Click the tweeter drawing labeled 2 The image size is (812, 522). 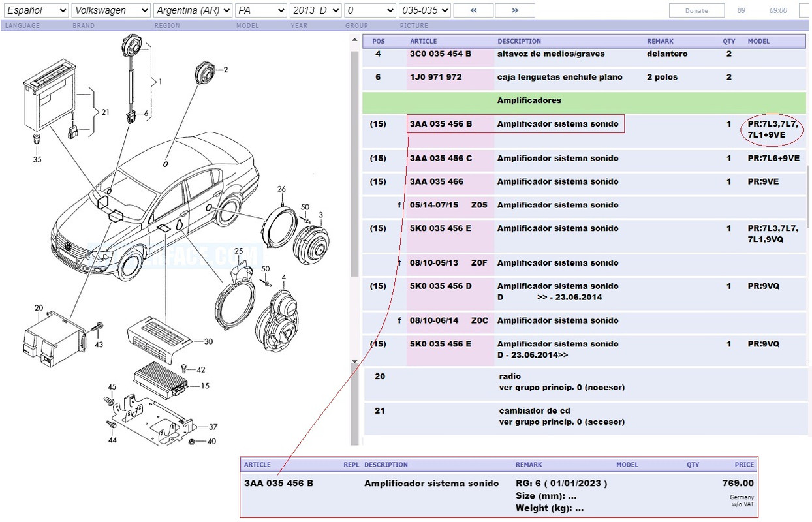point(205,72)
